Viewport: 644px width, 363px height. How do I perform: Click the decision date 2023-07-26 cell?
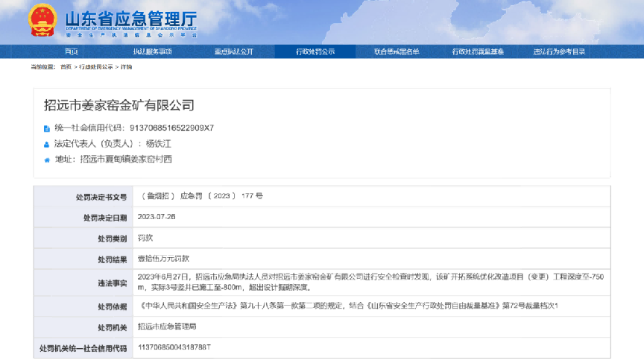tap(157, 217)
